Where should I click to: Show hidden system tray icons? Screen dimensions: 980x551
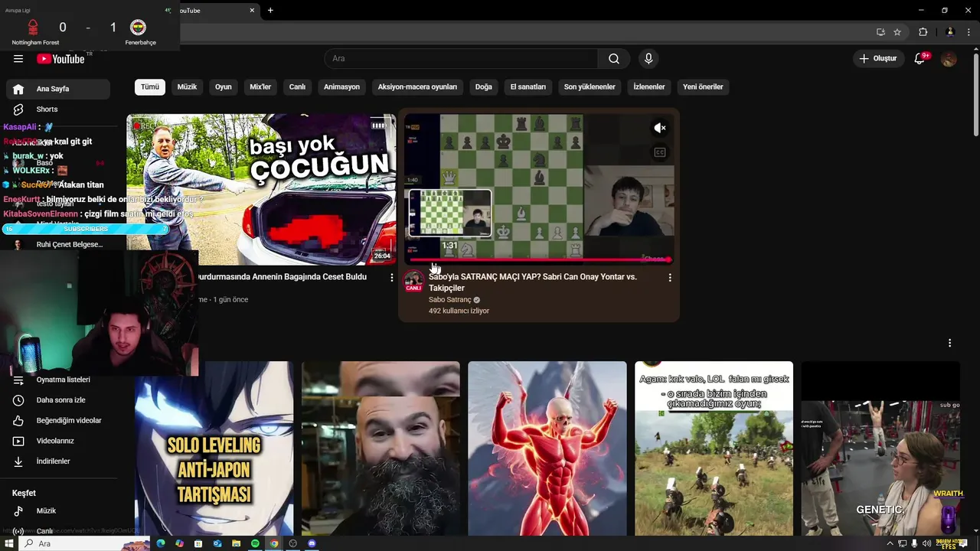pos(890,543)
